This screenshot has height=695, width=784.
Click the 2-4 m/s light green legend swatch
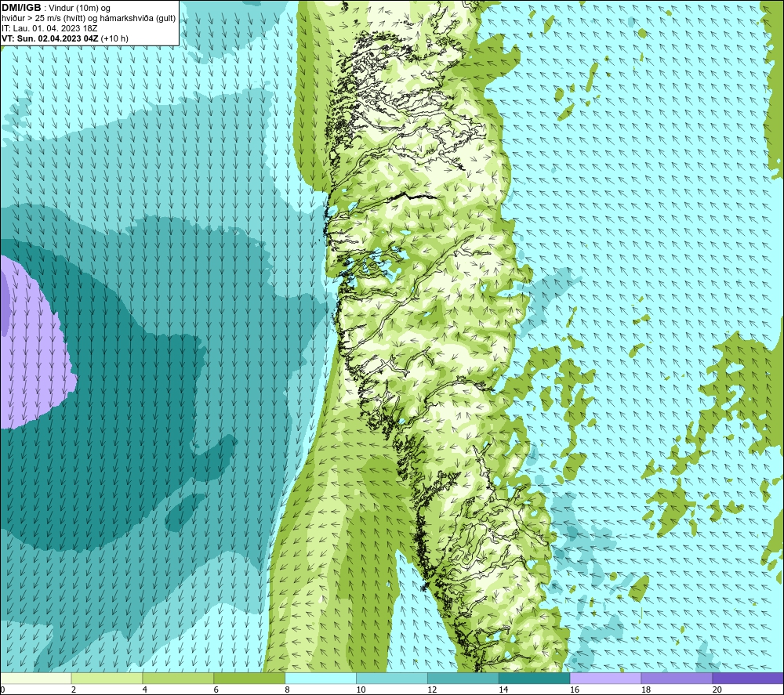[x=107, y=678]
